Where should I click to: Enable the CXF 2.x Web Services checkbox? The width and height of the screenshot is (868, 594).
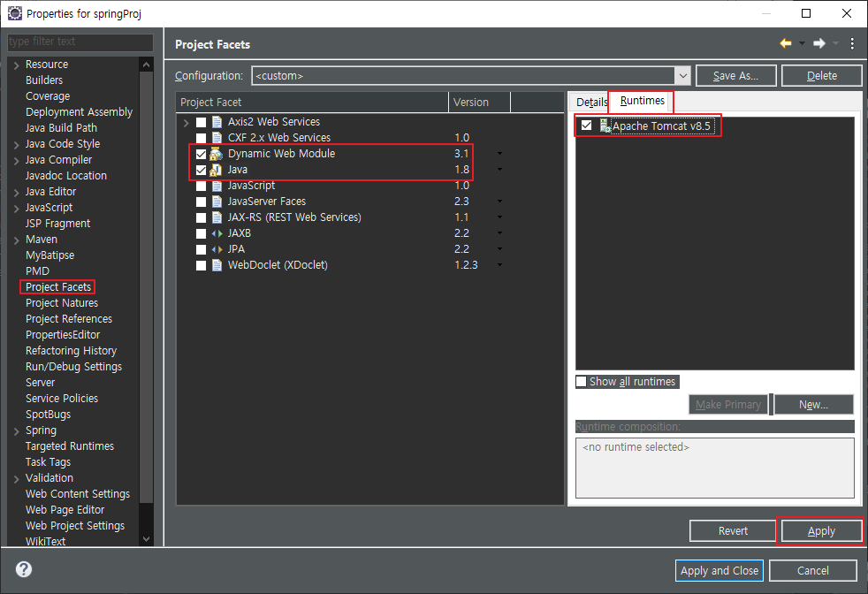click(x=201, y=139)
